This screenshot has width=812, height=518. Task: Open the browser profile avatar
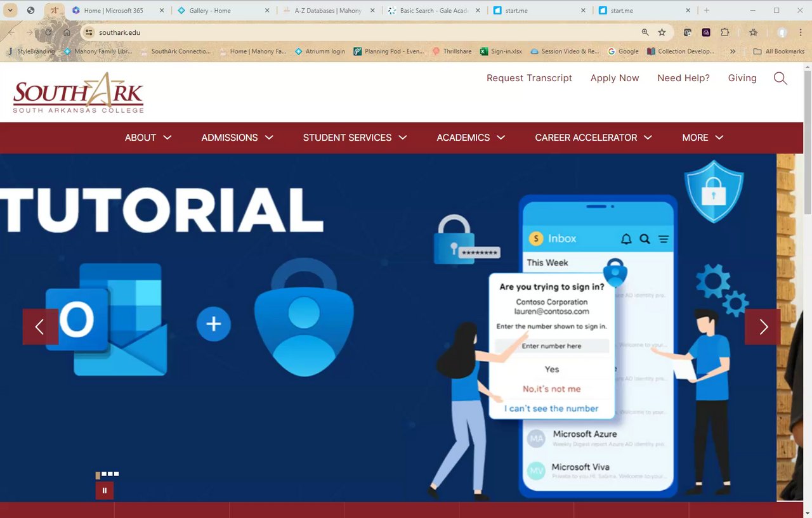pyautogui.click(x=782, y=32)
